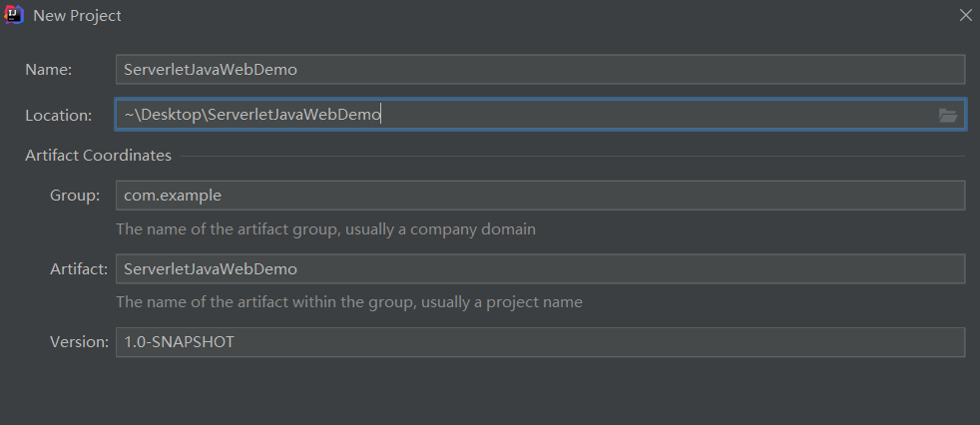This screenshot has height=425, width=980.
Task: Click the Artifact input field
Action: [x=541, y=268]
